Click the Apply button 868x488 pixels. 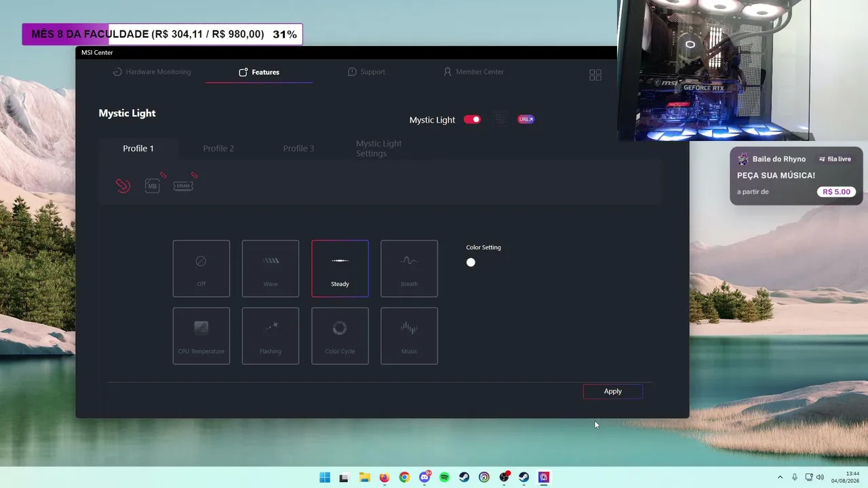(613, 391)
